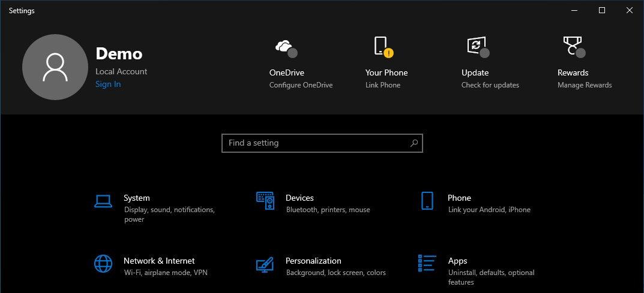This screenshot has width=644, height=293.
Task: Click the Link Phone label
Action: click(x=383, y=85)
